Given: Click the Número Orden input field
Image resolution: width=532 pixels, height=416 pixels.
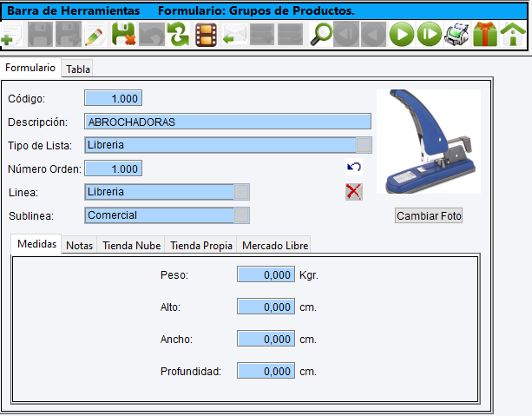Looking at the screenshot, I should pos(113,168).
